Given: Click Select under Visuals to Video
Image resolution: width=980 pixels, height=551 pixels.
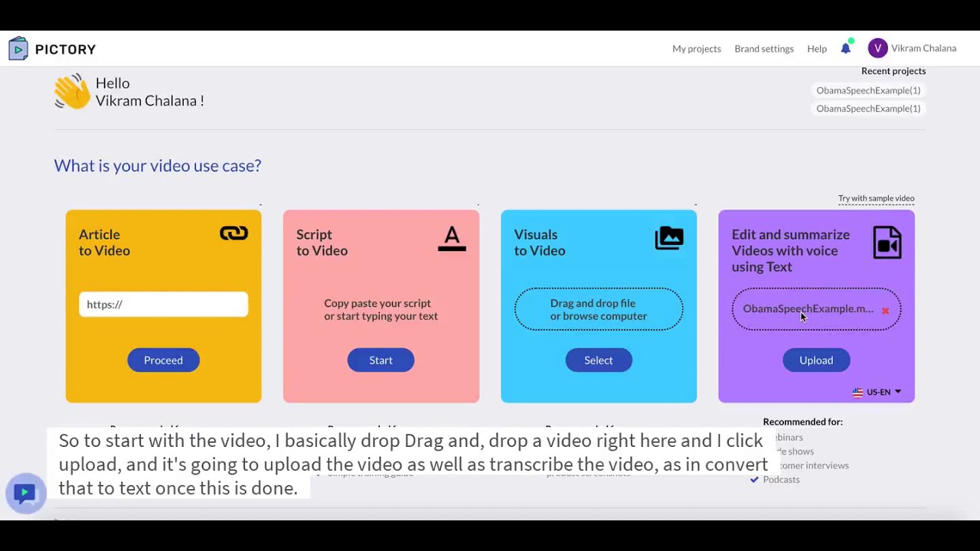Looking at the screenshot, I should (599, 360).
